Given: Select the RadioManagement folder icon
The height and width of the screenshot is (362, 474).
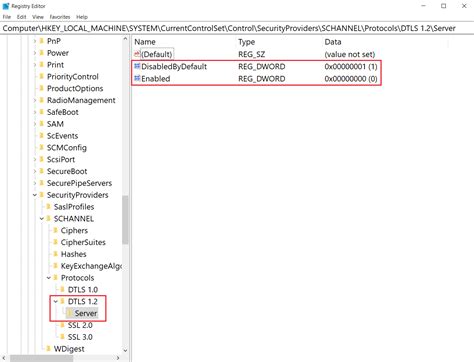Looking at the screenshot, I should [42, 100].
